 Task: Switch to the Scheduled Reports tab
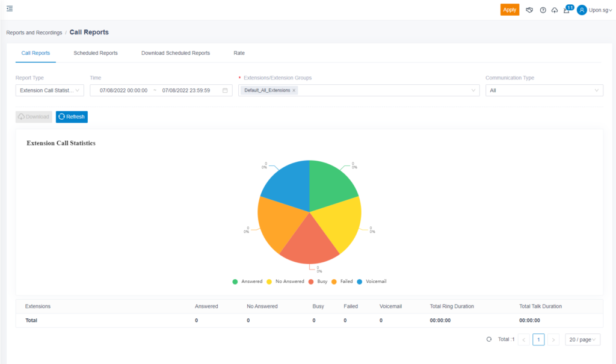click(x=95, y=53)
